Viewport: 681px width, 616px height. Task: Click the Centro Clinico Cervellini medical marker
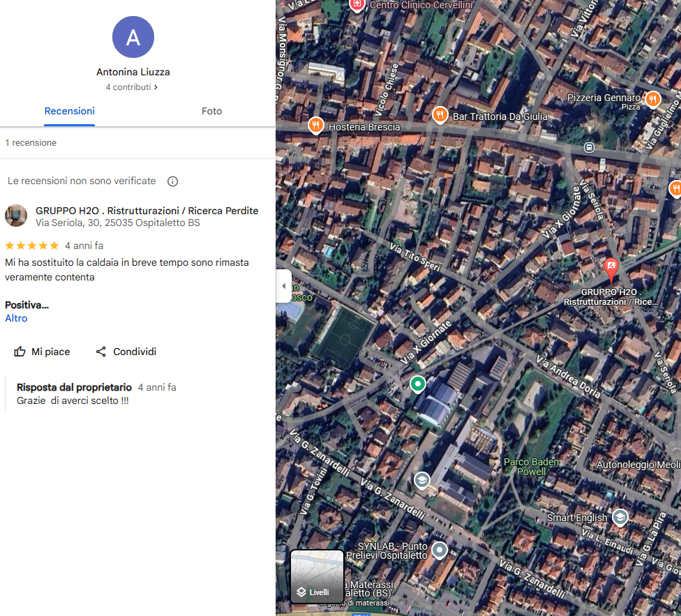[x=357, y=5]
